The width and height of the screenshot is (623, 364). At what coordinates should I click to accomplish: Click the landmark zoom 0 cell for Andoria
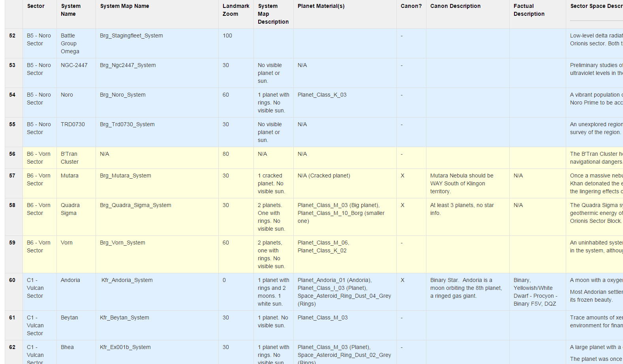pos(236,292)
